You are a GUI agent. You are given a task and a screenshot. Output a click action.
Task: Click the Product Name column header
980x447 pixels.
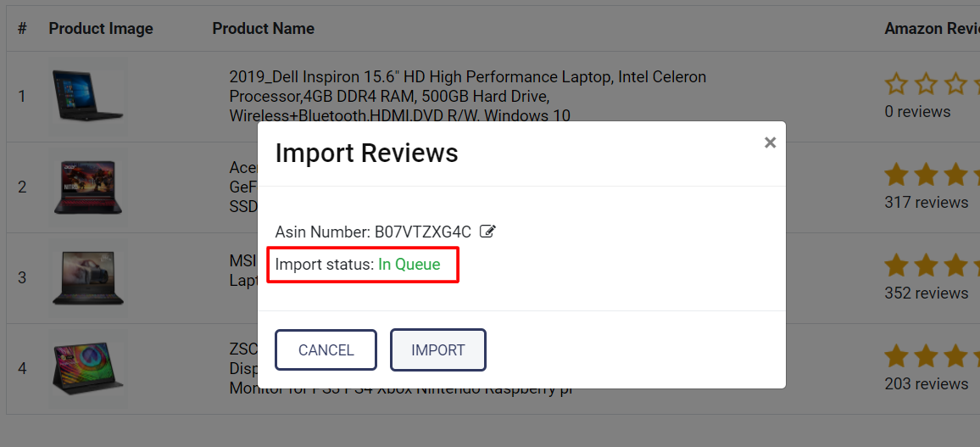click(263, 29)
